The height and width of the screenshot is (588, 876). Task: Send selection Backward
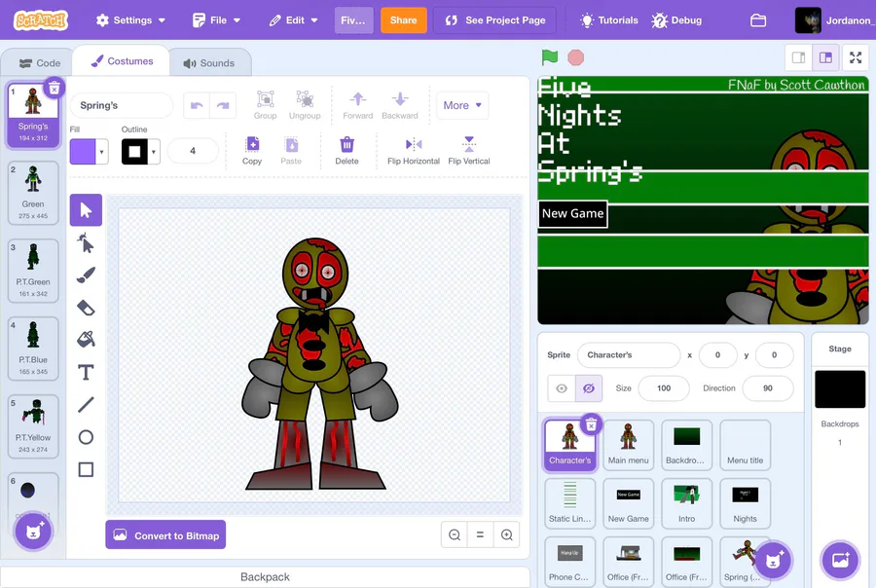click(399, 105)
